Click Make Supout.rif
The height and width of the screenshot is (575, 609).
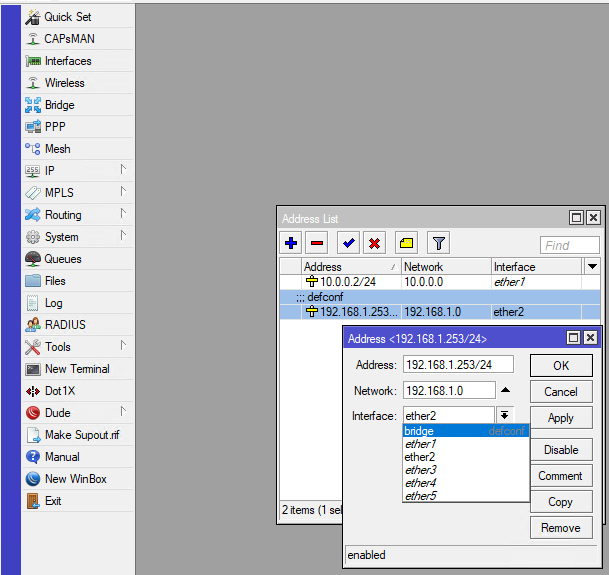78,435
